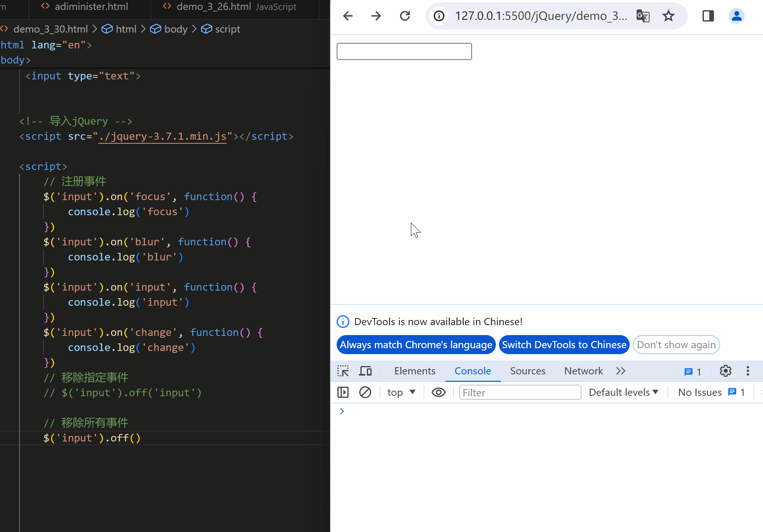Open the adiminister.html editor tab

91,7
